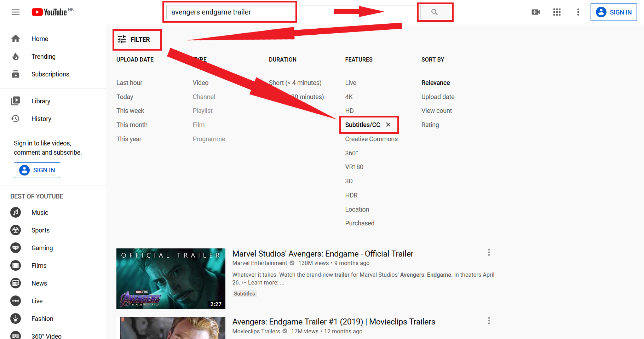Filter features by 3D
644x339 pixels.
(x=349, y=181)
